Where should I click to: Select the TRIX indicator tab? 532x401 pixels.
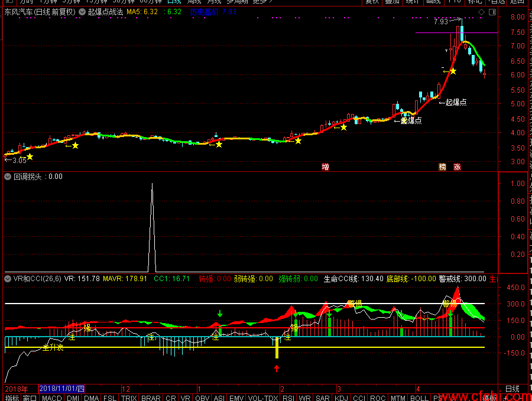tap(129, 397)
